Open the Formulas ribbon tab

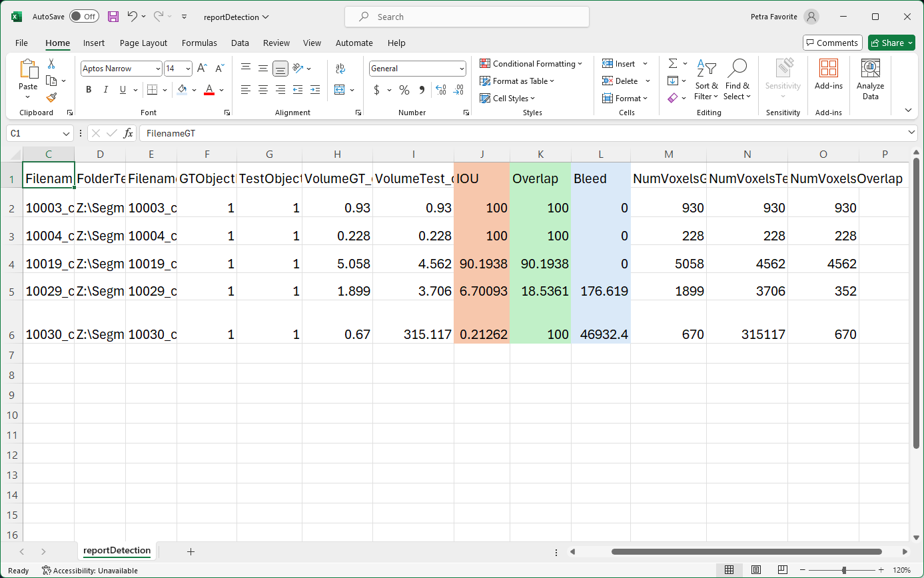(199, 43)
